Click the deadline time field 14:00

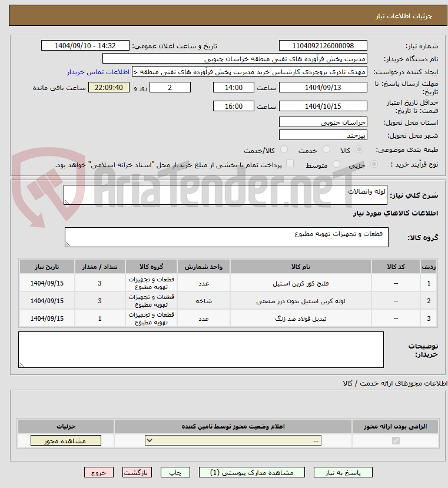pos(234,88)
